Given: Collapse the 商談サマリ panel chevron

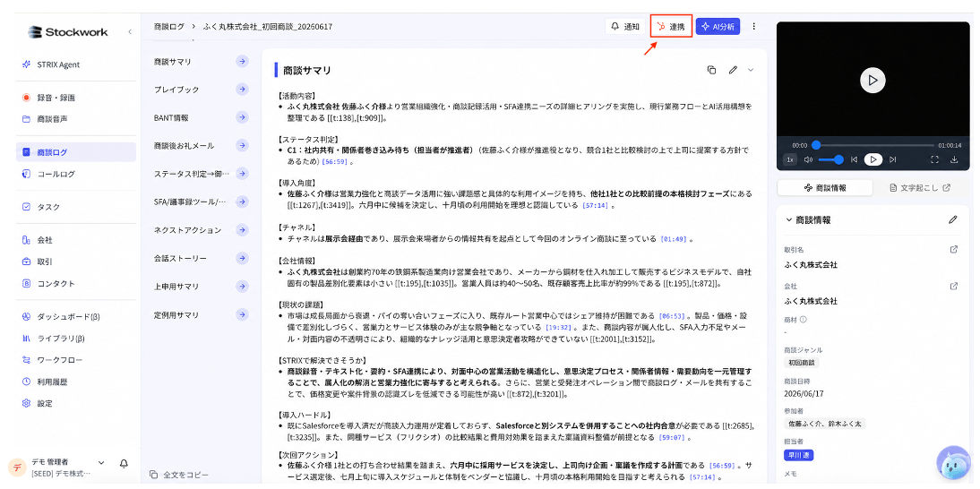Looking at the screenshot, I should 751,70.
